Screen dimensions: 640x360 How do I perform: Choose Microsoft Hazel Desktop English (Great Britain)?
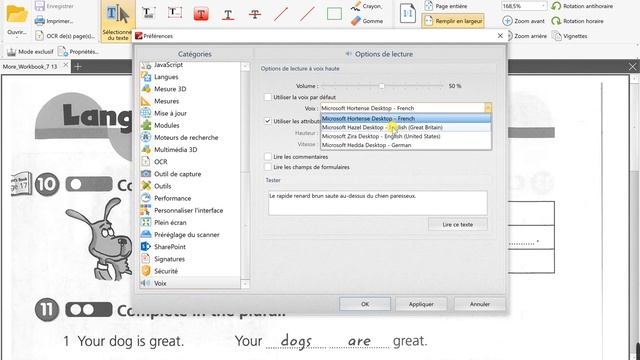[x=406, y=127]
